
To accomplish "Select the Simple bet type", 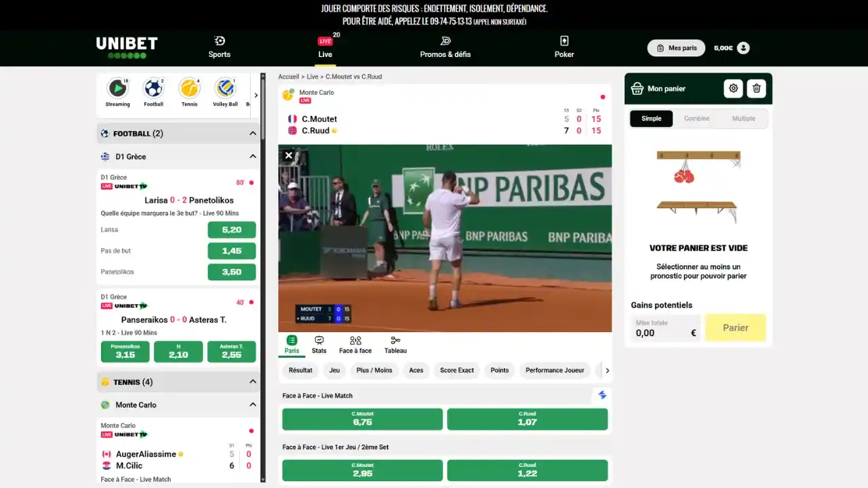I will [x=651, y=119].
